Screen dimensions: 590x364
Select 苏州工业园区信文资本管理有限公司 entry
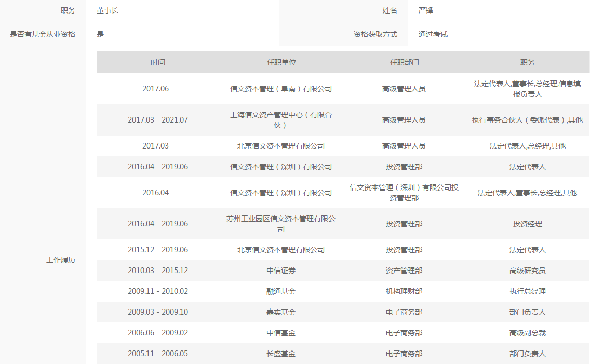click(x=281, y=224)
